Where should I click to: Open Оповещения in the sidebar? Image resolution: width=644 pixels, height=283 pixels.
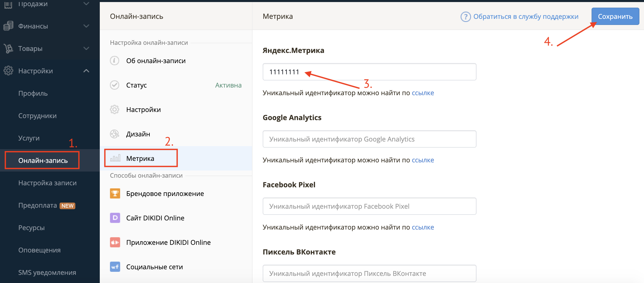(39, 250)
